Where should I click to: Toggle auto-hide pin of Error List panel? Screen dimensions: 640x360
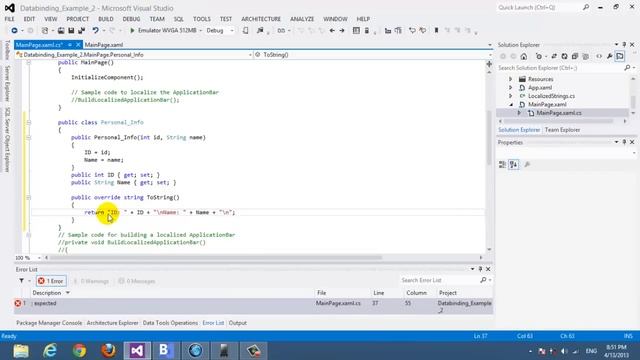click(480, 269)
